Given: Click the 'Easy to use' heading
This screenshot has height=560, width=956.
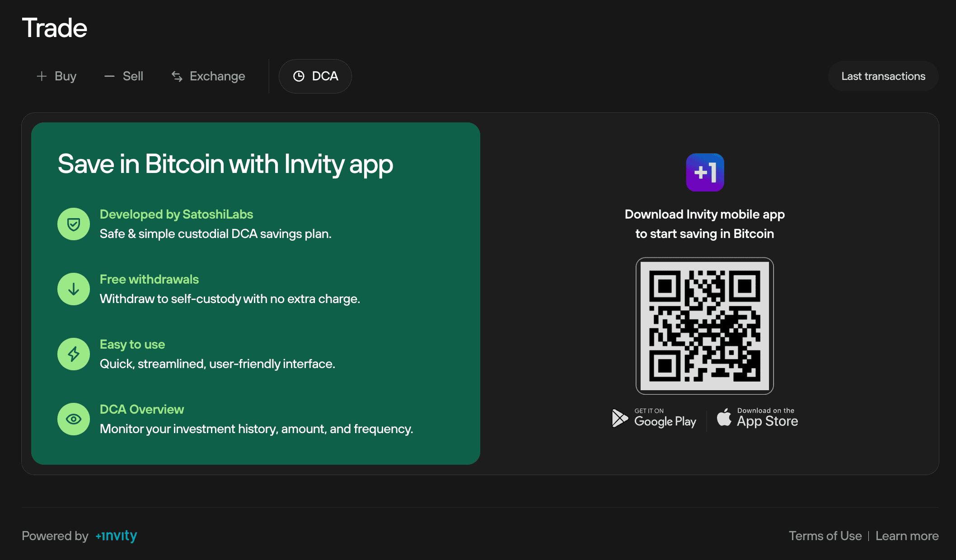Looking at the screenshot, I should pos(132,345).
